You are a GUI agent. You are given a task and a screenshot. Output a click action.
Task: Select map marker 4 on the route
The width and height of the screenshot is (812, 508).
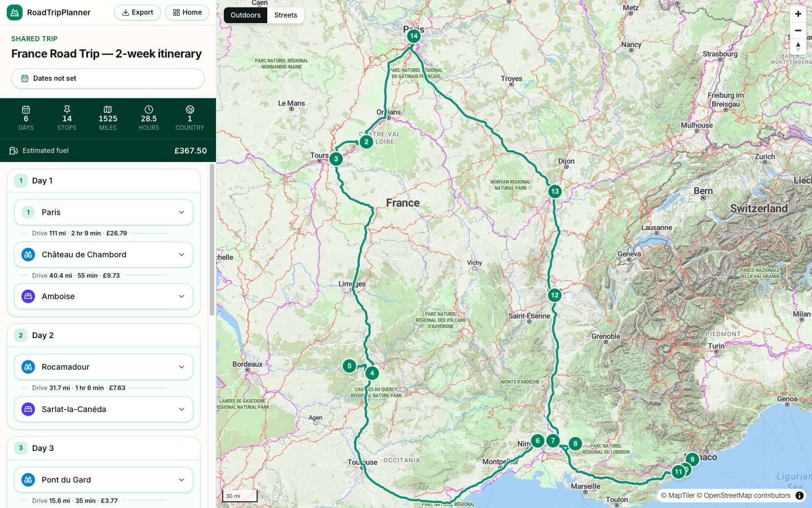[x=372, y=373]
